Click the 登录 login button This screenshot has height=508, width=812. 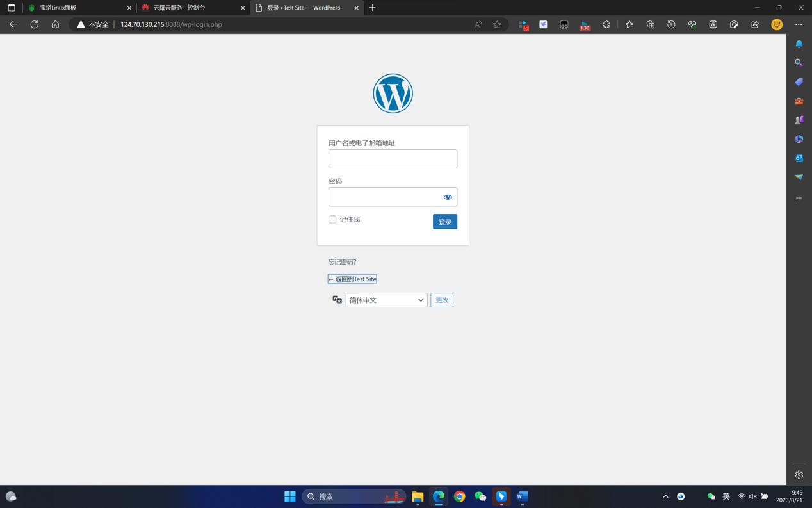[444, 222]
